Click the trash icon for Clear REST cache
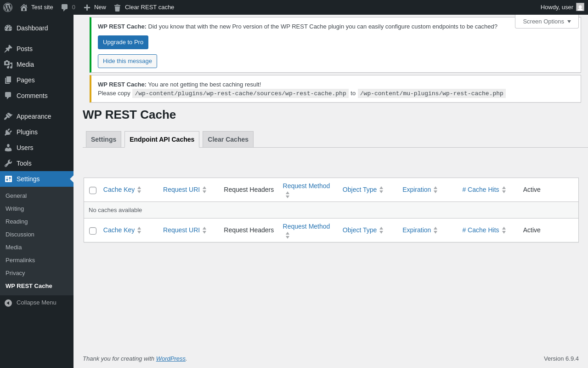588x368 pixels. coord(117,7)
